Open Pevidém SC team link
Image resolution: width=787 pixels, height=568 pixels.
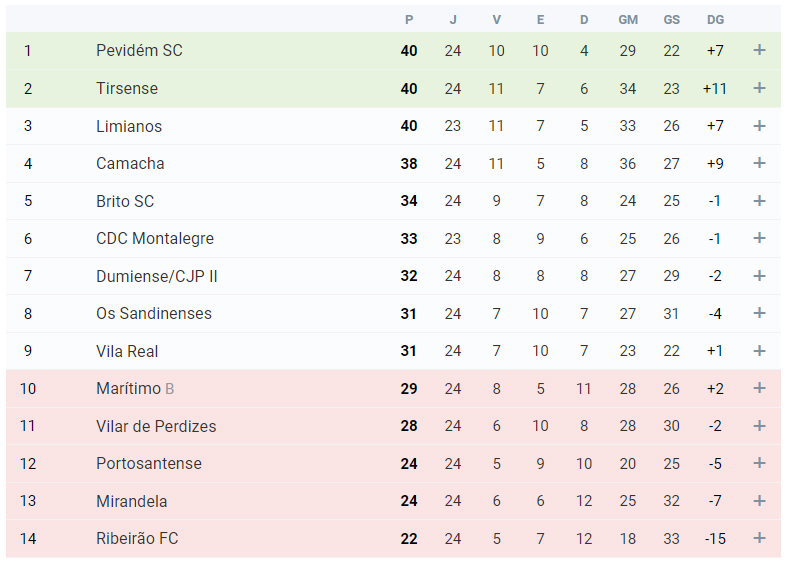click(x=139, y=50)
